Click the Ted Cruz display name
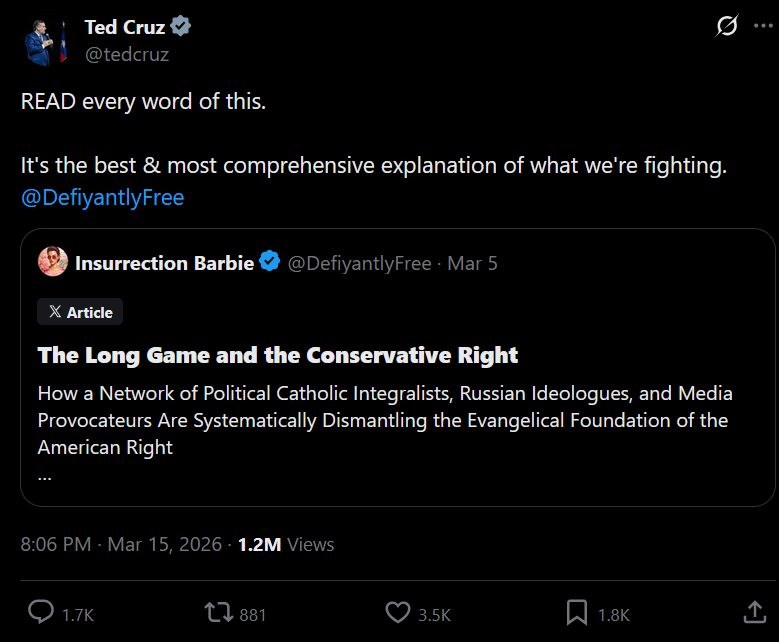779x642 pixels. click(x=124, y=28)
